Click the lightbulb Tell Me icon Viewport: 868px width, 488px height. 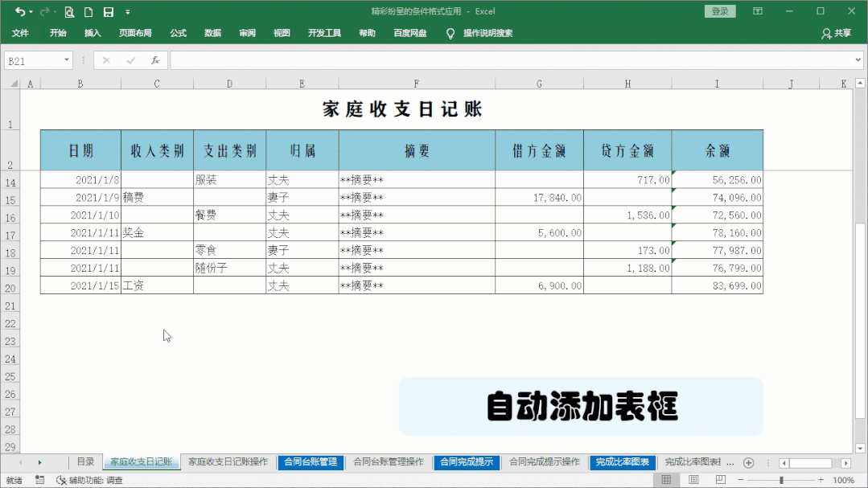450,34
